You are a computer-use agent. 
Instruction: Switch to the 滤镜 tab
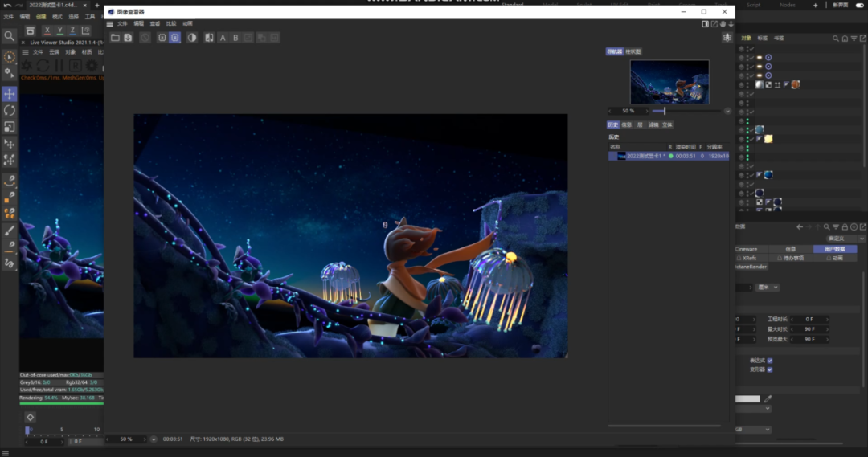tap(653, 125)
